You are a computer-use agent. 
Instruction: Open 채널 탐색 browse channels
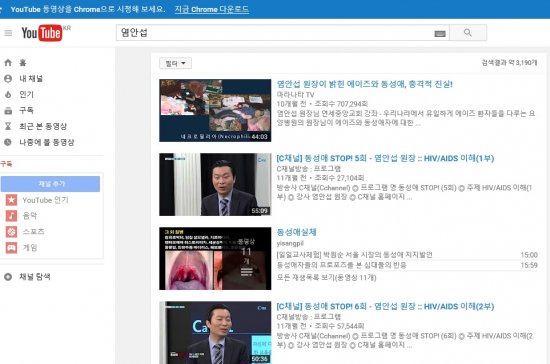click(x=34, y=277)
